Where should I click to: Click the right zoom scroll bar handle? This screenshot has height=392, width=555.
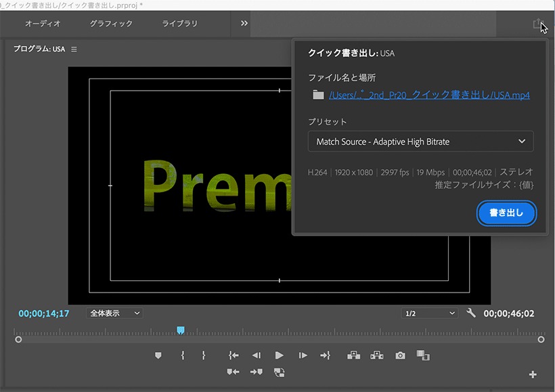coord(541,340)
